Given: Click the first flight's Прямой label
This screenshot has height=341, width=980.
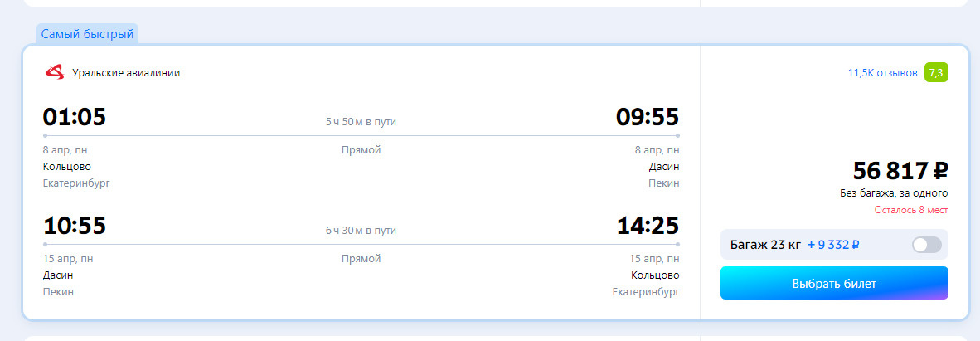Looking at the screenshot, I should coord(361,150).
